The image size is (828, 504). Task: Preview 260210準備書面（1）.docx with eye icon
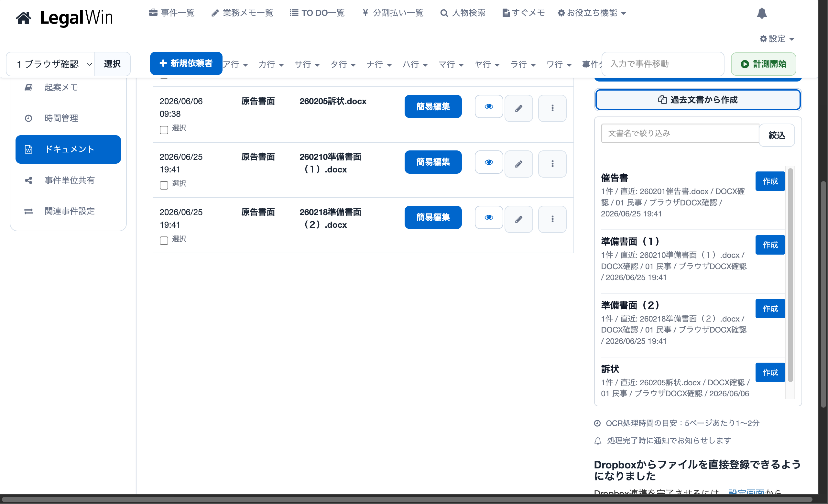coord(489,162)
